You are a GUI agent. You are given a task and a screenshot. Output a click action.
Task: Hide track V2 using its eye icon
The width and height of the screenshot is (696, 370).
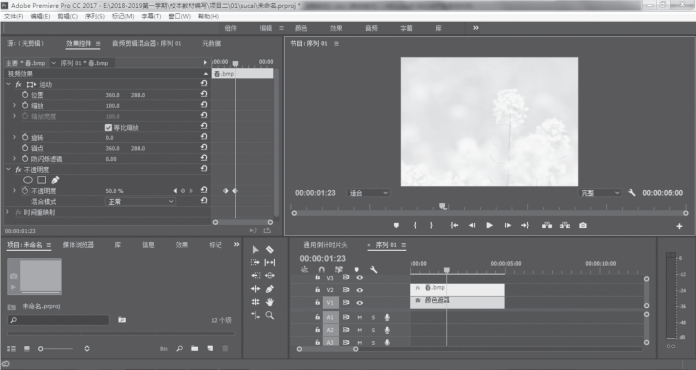(360, 290)
